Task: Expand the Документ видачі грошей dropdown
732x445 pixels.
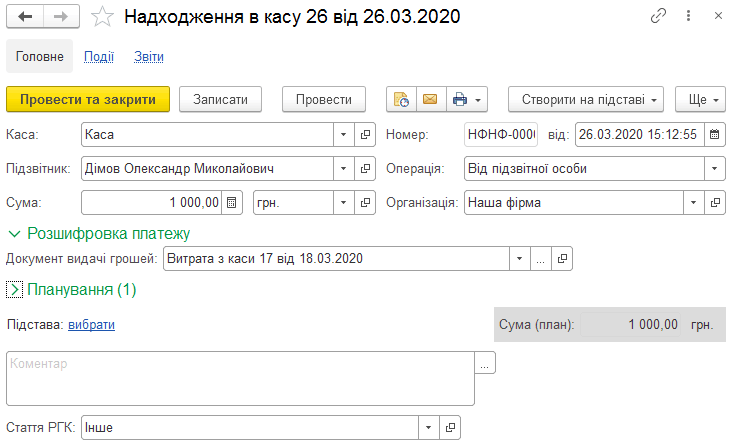Action: point(520,259)
